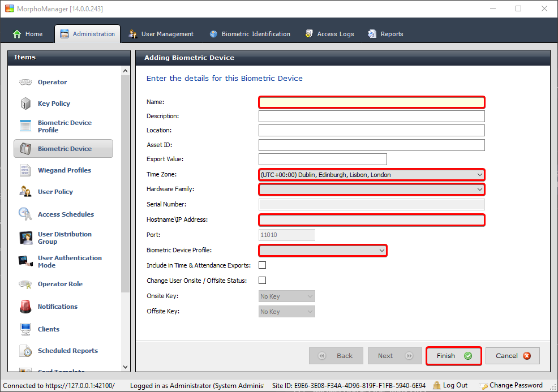The height and width of the screenshot is (392, 558).
Task: Open the User Management tab
Action: (161, 34)
